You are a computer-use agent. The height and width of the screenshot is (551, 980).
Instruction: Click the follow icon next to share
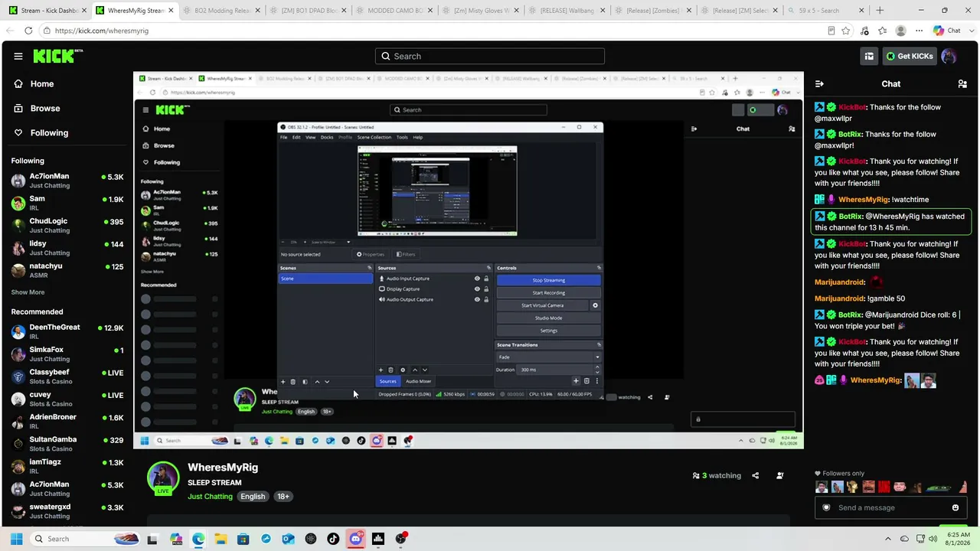[779, 475]
